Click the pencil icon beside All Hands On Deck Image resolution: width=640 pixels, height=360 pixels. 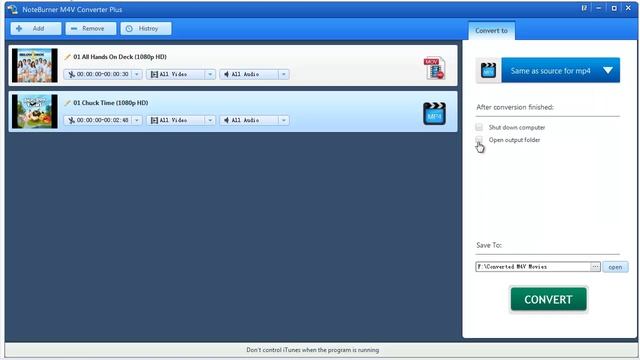(x=68, y=57)
